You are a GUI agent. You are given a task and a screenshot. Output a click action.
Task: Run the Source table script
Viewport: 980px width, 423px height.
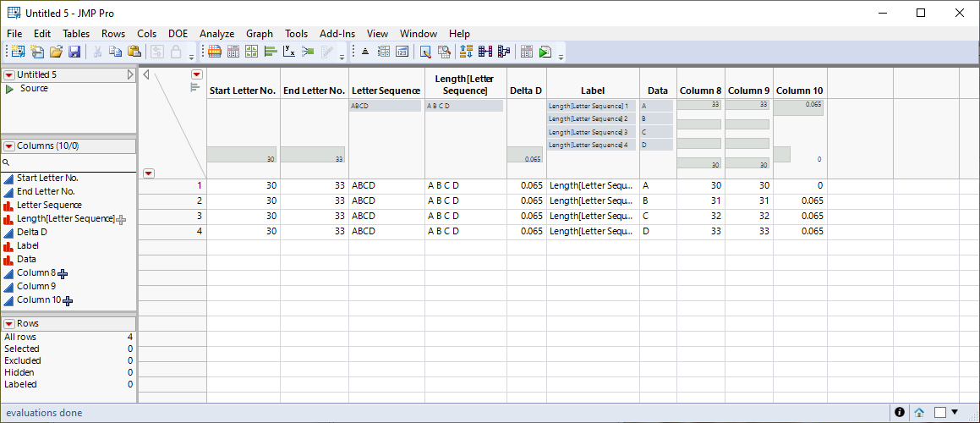pos(9,89)
